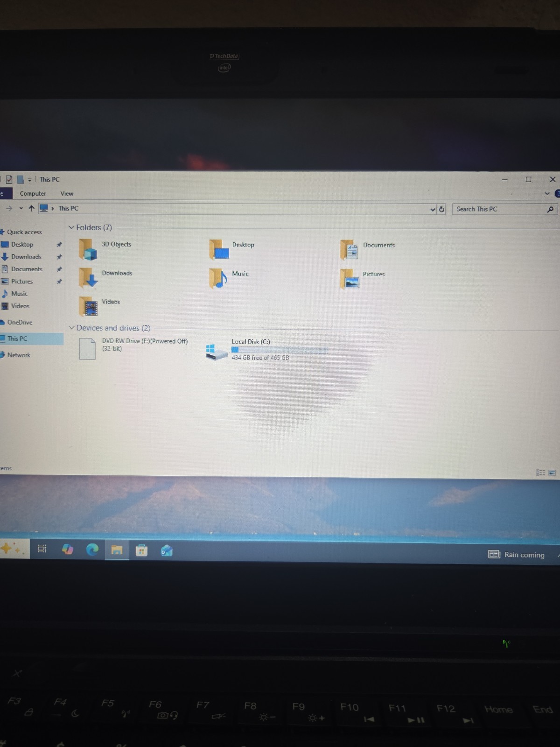Click the pin icon next to sidebar Desktop
560x747 pixels.
click(59, 245)
